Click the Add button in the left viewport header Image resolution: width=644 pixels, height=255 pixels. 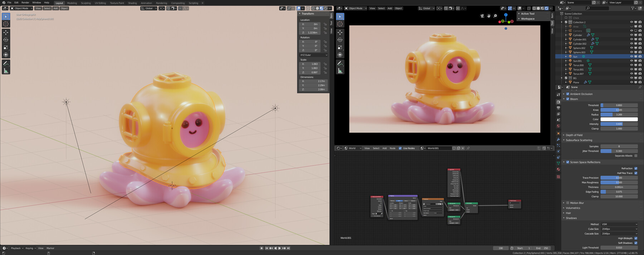click(55, 8)
